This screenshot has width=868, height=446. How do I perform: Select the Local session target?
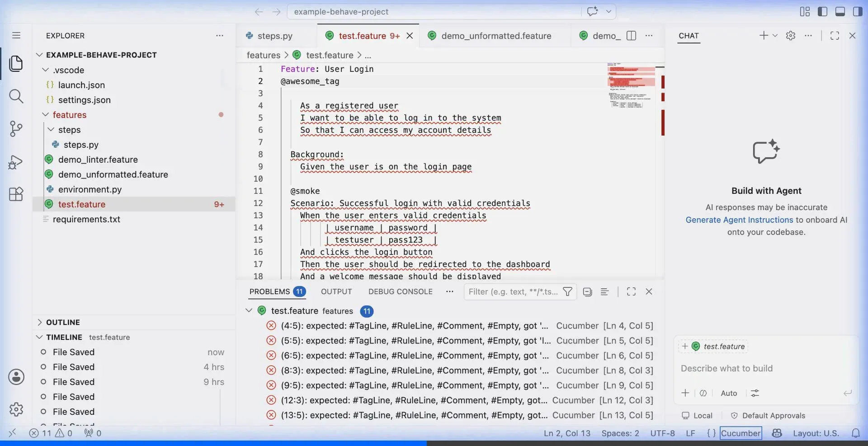pos(697,416)
